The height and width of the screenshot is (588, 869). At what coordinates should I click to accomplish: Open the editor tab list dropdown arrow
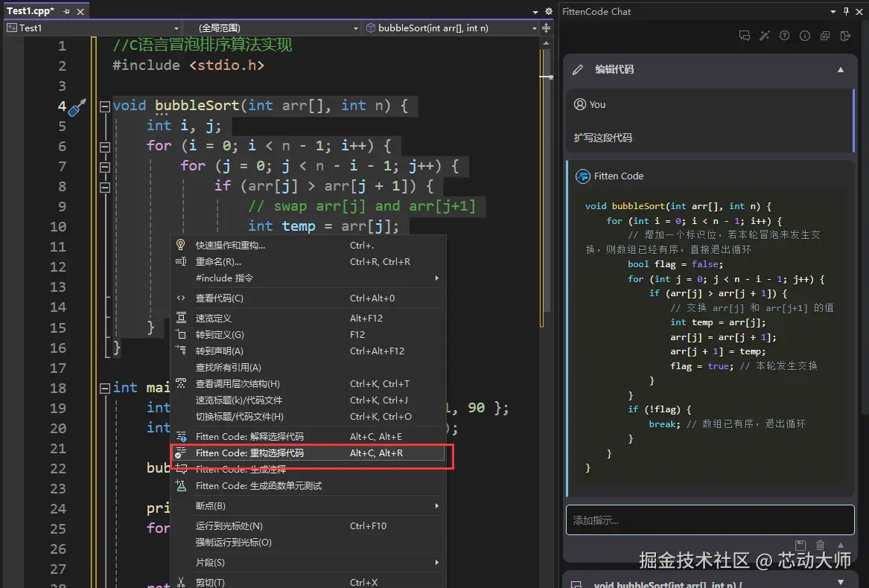point(535,12)
